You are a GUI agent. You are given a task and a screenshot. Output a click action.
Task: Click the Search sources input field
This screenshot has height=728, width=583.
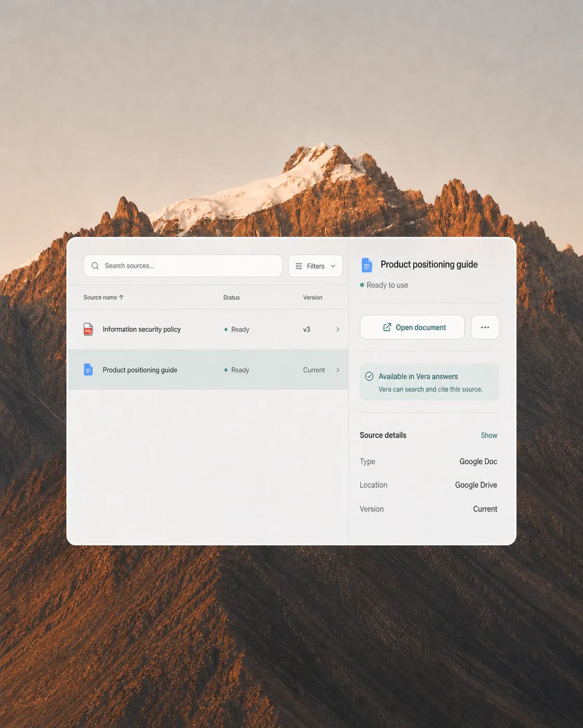point(183,266)
